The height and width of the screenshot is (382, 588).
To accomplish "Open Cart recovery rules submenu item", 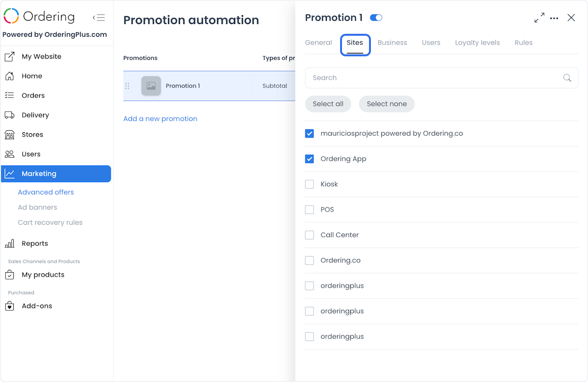I will [50, 222].
